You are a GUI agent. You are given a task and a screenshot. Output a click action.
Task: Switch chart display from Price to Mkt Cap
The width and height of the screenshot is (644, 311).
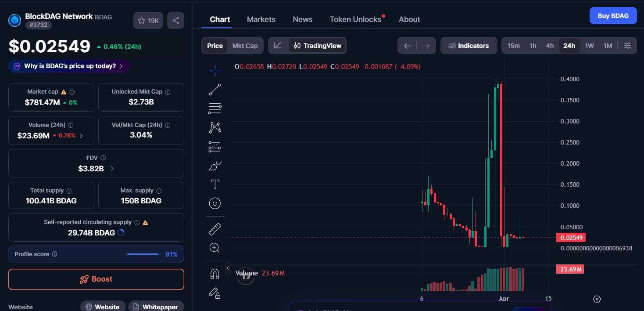point(245,45)
